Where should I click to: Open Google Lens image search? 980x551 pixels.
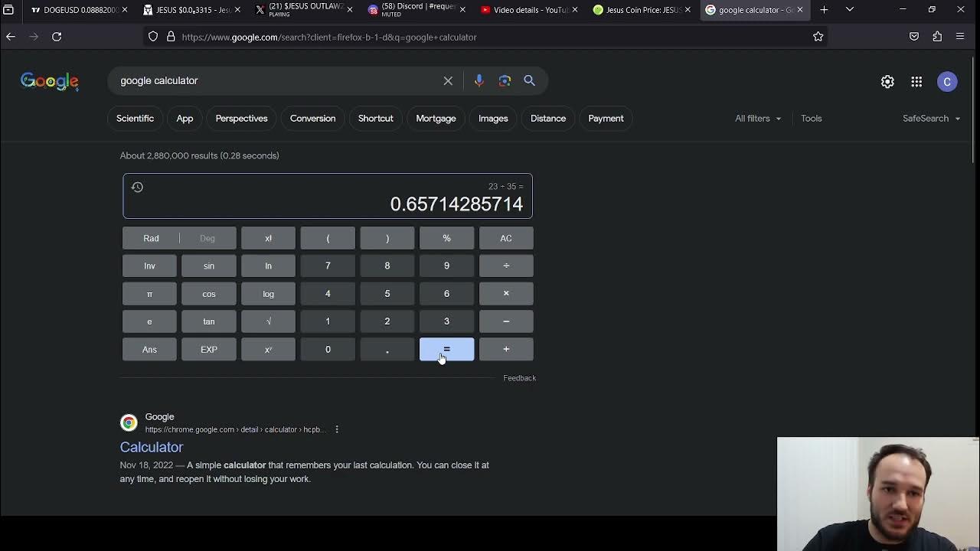[505, 80]
